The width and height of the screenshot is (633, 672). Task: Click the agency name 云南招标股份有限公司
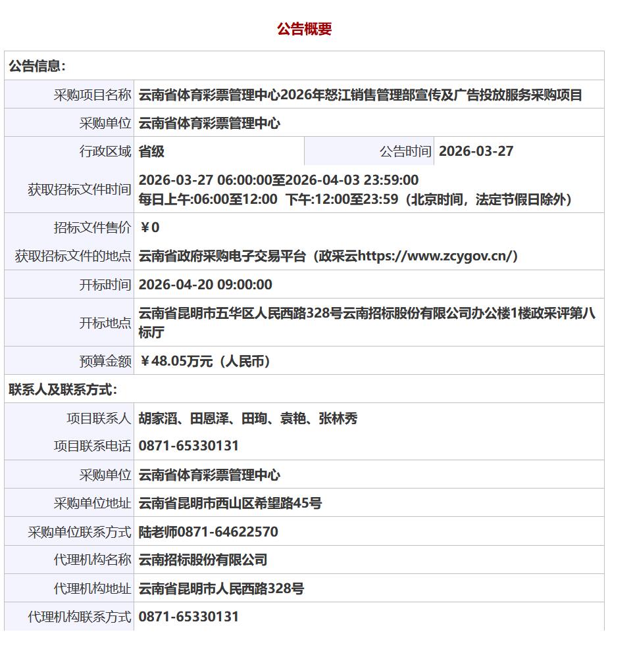point(203,560)
